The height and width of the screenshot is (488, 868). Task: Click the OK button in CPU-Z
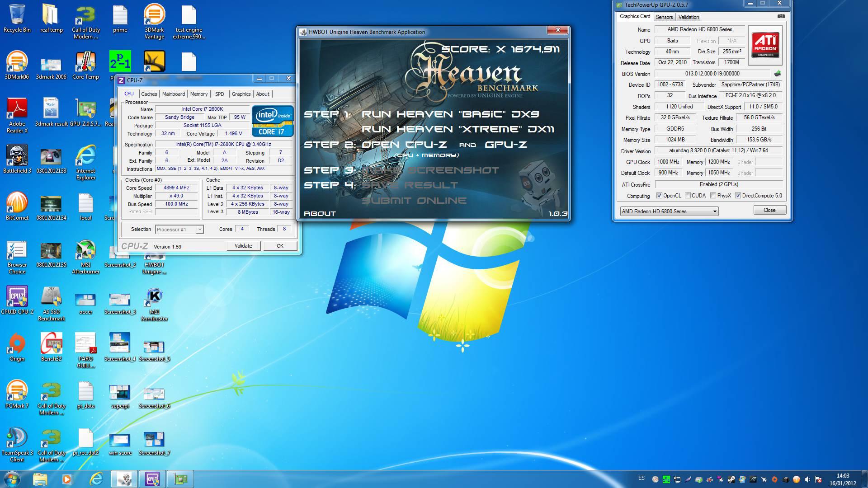point(280,246)
